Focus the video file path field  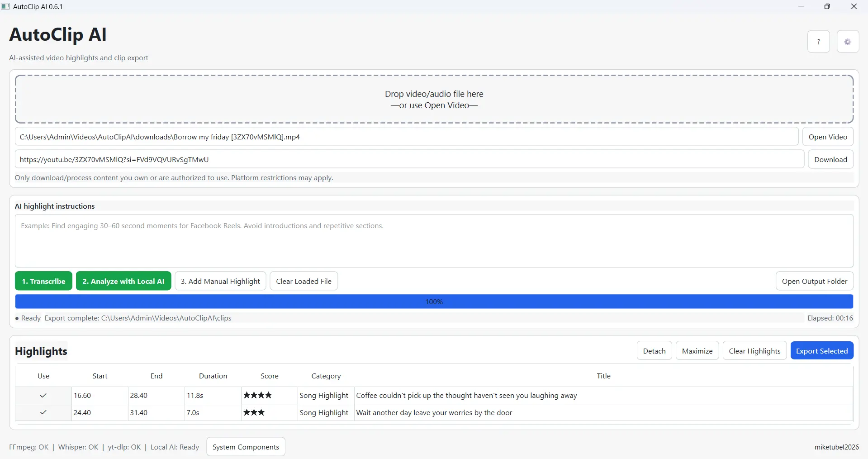point(407,137)
